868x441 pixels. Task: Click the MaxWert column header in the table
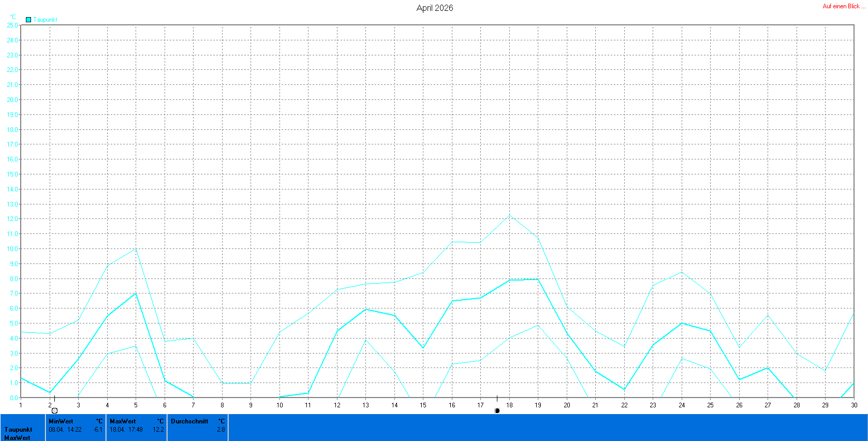[123, 421]
